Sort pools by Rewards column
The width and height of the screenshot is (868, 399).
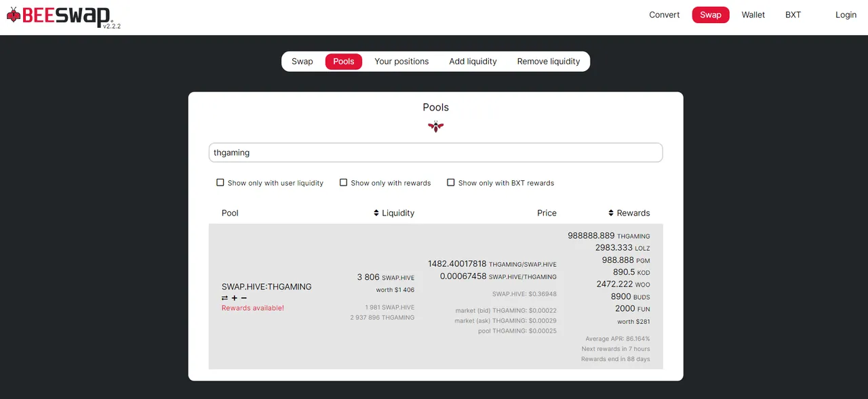point(629,213)
